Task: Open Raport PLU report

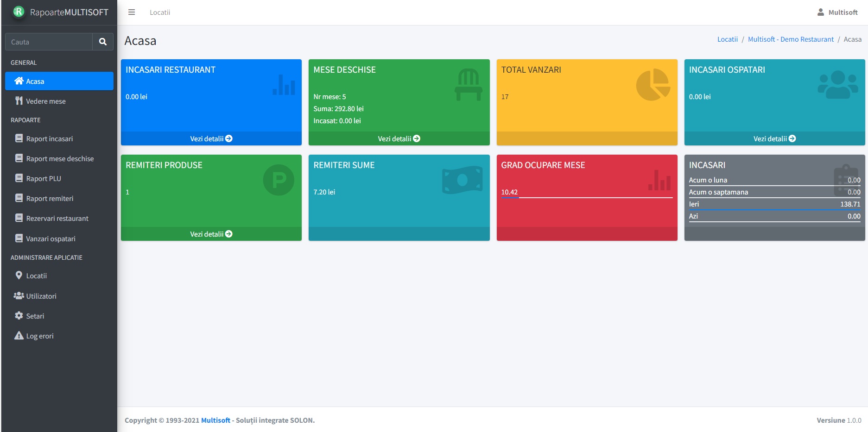Action: 44,179
